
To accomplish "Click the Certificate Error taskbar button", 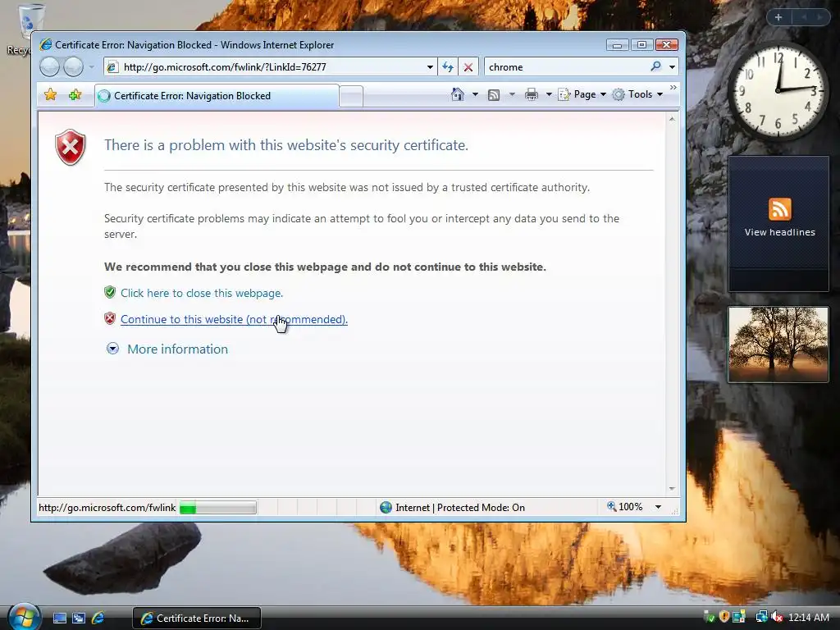I will pyautogui.click(x=197, y=619).
